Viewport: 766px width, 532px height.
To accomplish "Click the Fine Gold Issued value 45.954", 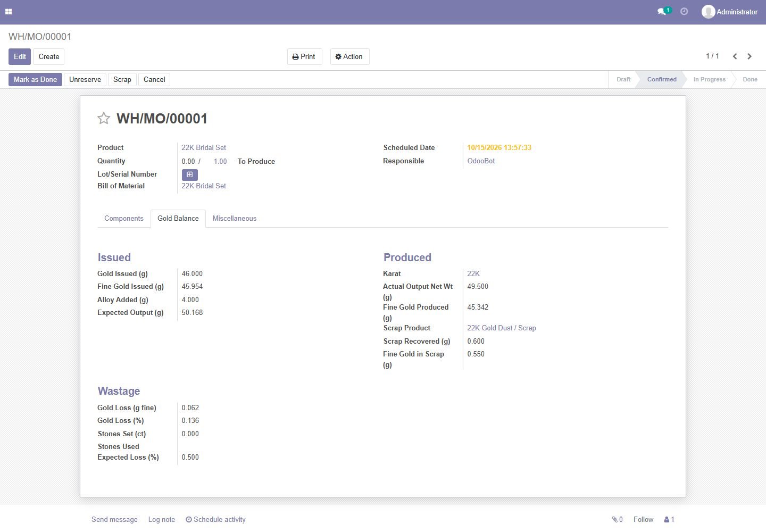I will [x=192, y=287].
